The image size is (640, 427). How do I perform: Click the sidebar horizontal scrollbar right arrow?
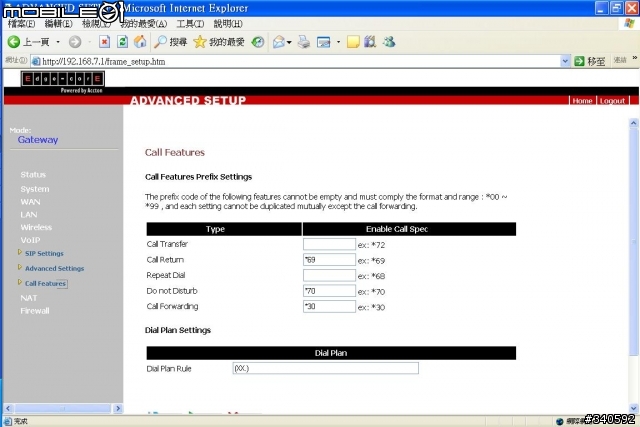tap(118, 408)
